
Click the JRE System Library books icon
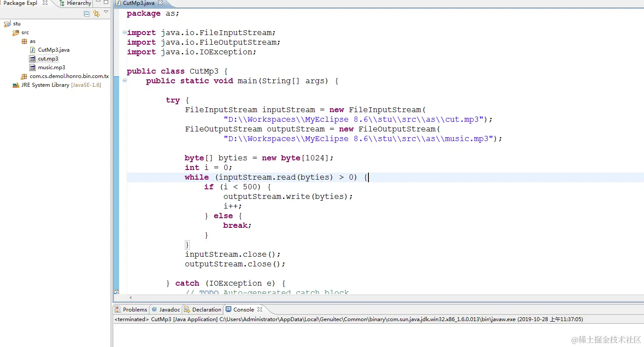[x=16, y=85]
